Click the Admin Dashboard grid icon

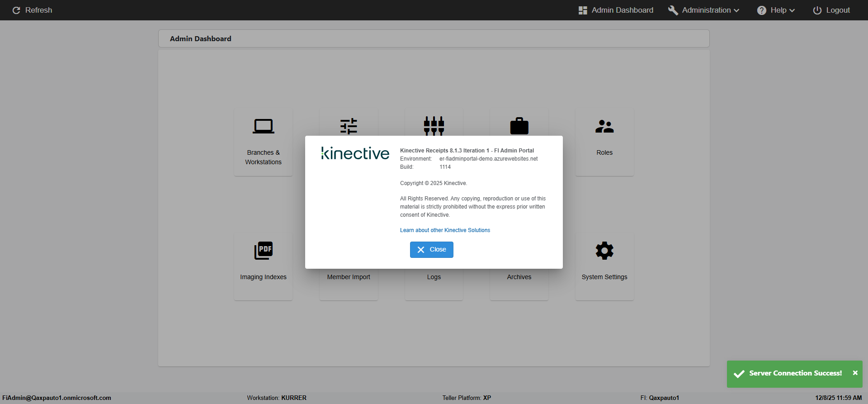(x=583, y=10)
